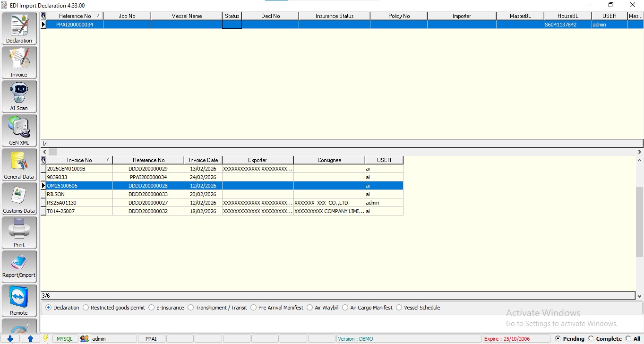
Task: Click the Print icon
Action: (x=19, y=232)
